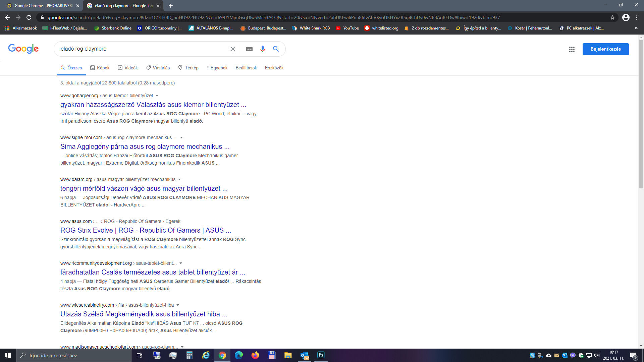
Task: Expand options arrow for signe-moi.com result
Action: pos(181,138)
